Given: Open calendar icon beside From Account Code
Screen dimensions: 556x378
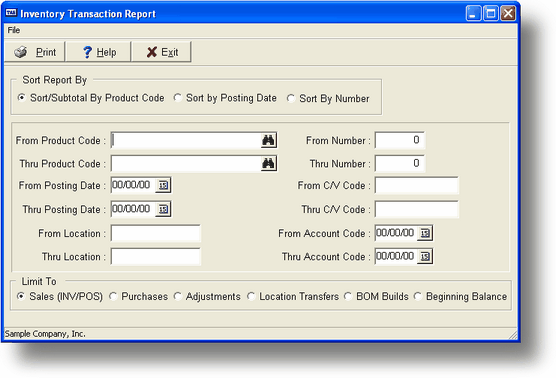Looking at the screenshot, I should tap(425, 233).
